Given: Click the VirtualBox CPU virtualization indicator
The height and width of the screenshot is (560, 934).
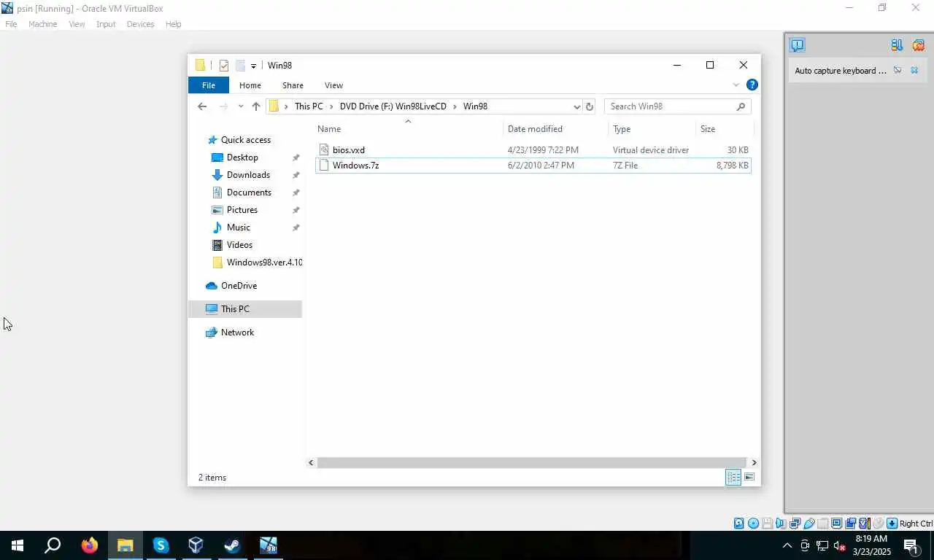Looking at the screenshot, I should click(x=864, y=524).
